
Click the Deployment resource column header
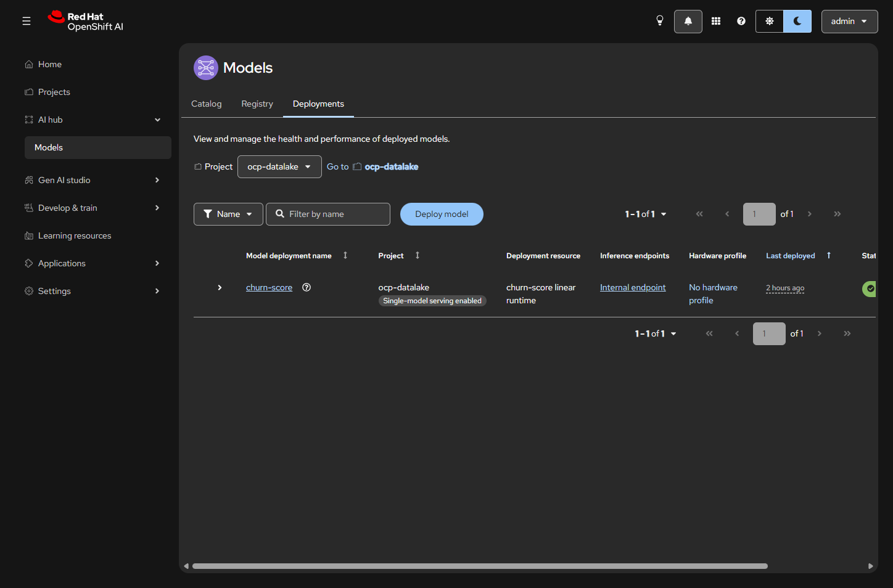pos(543,256)
